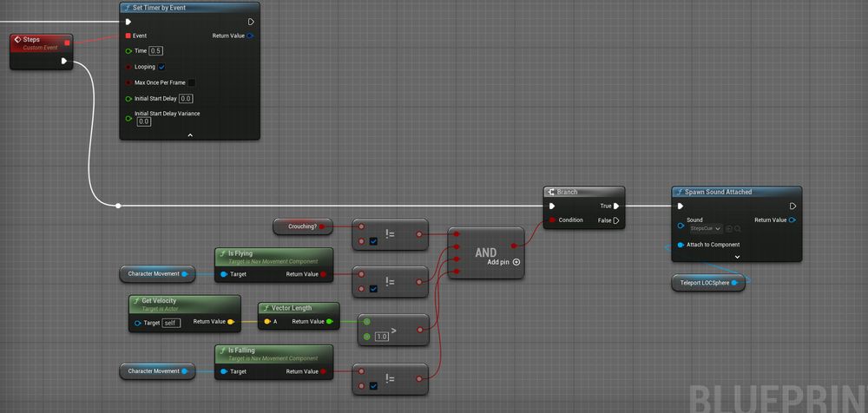Select the Branch node title
Screen dimensions: 868x413
click(567, 192)
